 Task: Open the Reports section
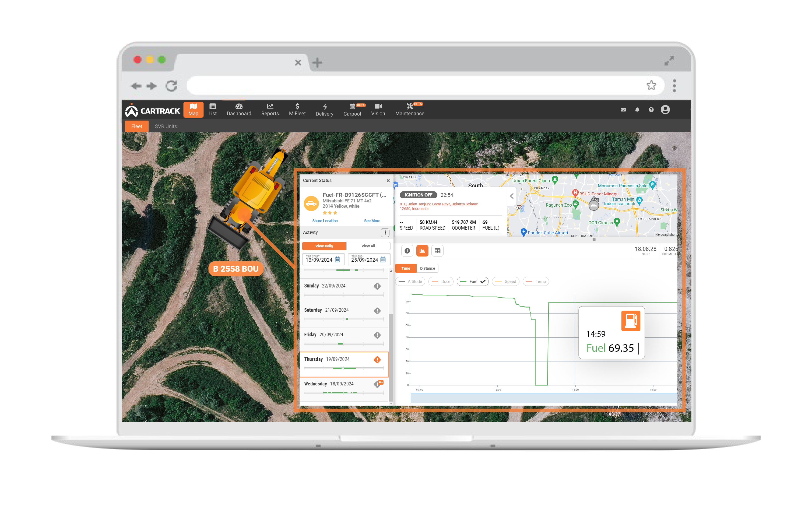pyautogui.click(x=270, y=109)
